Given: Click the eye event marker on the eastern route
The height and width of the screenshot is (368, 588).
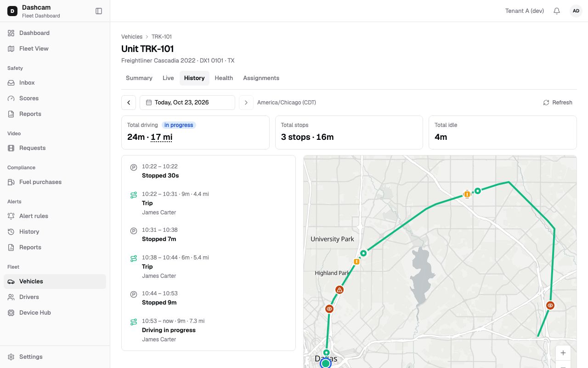Looking at the screenshot, I should (550, 305).
